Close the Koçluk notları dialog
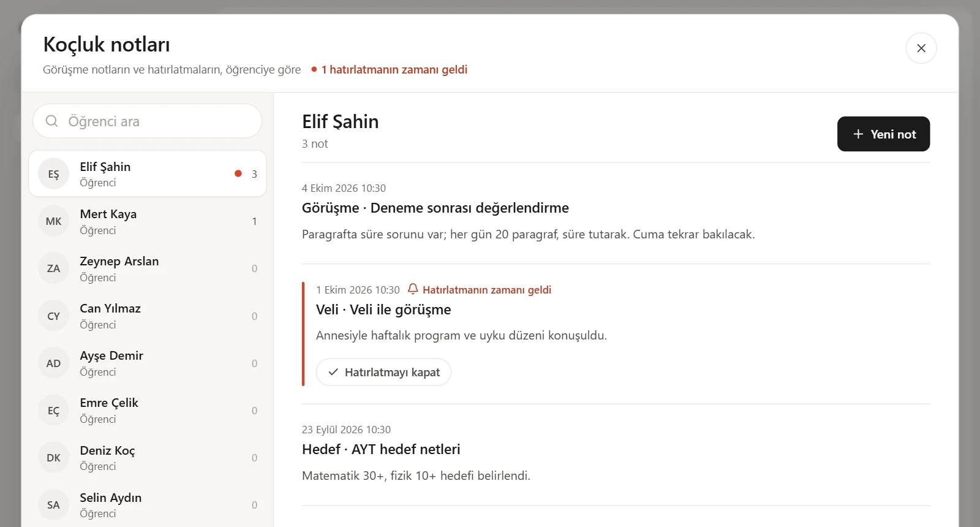This screenshot has width=980, height=527. click(x=921, y=48)
